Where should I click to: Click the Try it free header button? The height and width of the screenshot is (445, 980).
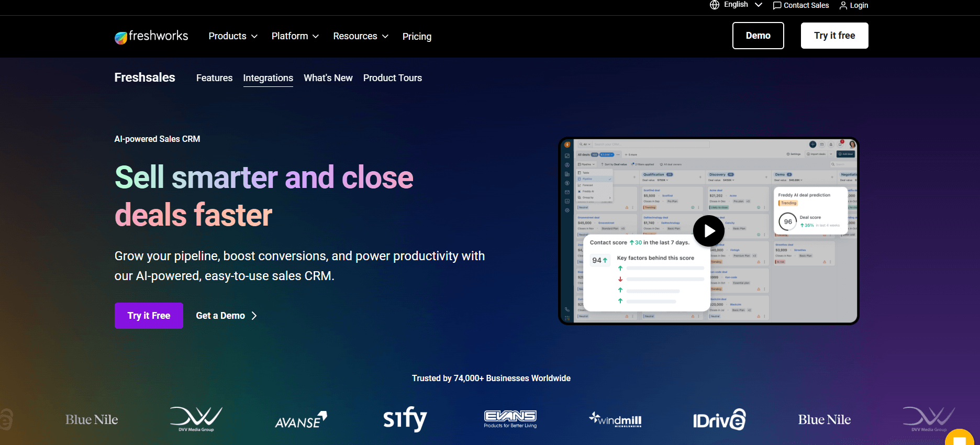pos(834,36)
